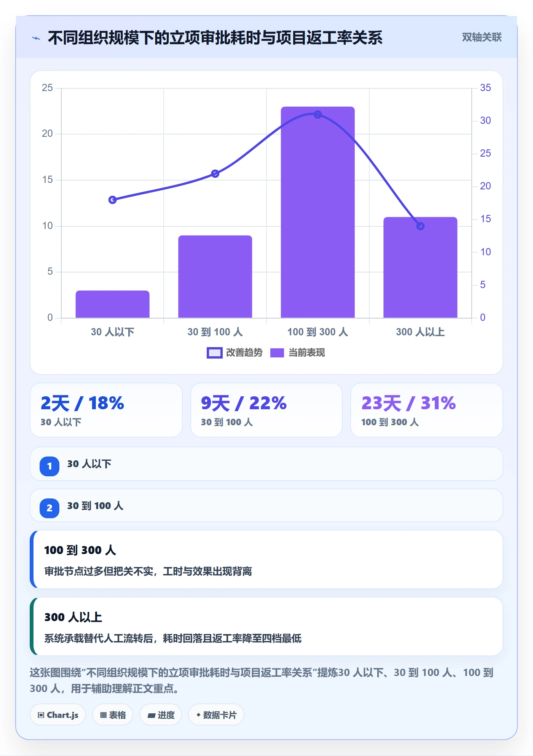This screenshot has height=756, width=533.
Task: Click the number 2 badge
Action: [x=49, y=508]
